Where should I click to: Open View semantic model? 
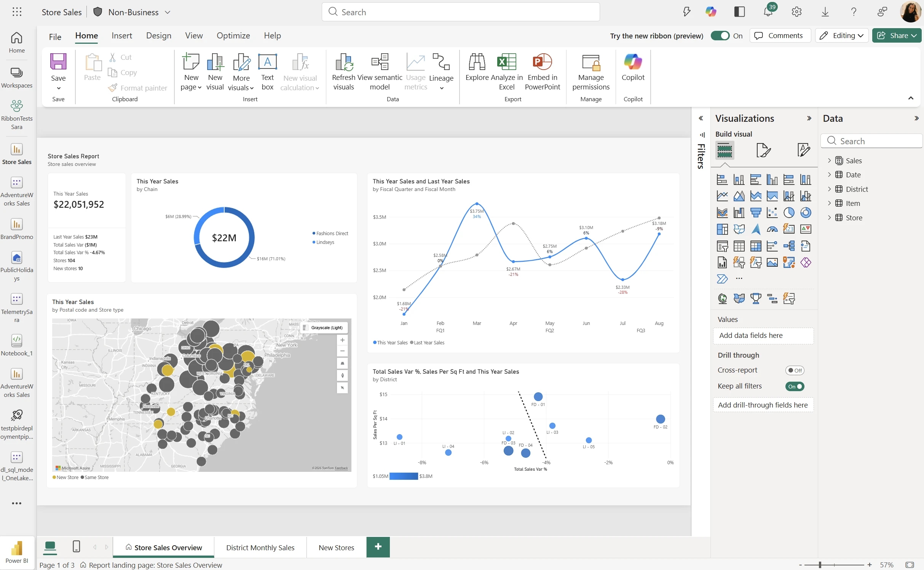[x=380, y=72]
